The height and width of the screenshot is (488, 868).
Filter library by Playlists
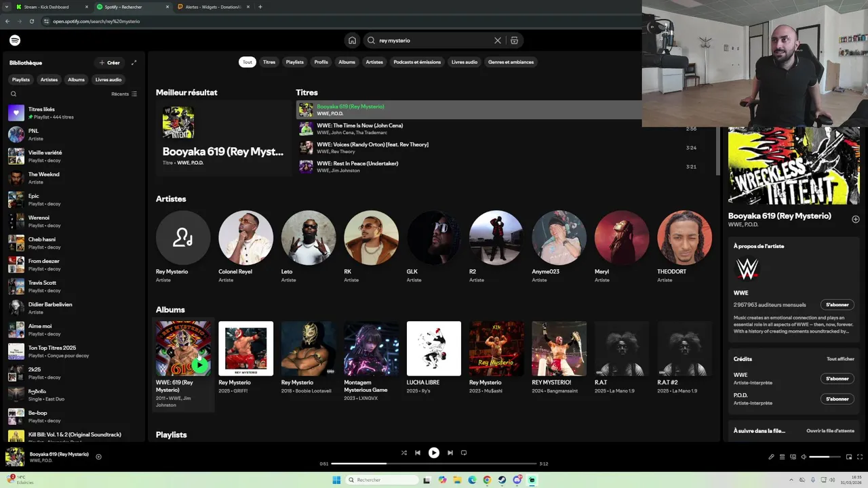pyautogui.click(x=21, y=79)
